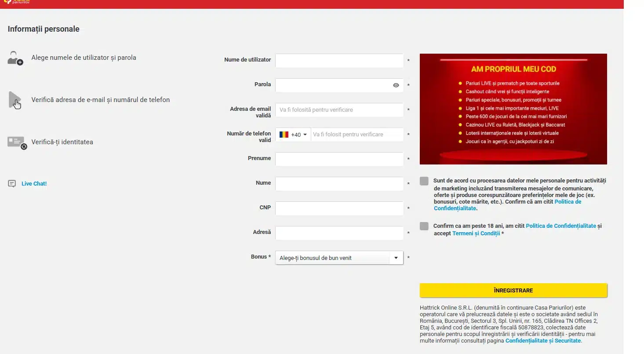The height and width of the screenshot is (354, 644).
Task: Click the cursor icon next to e-mail verification step
Action: [15, 100]
